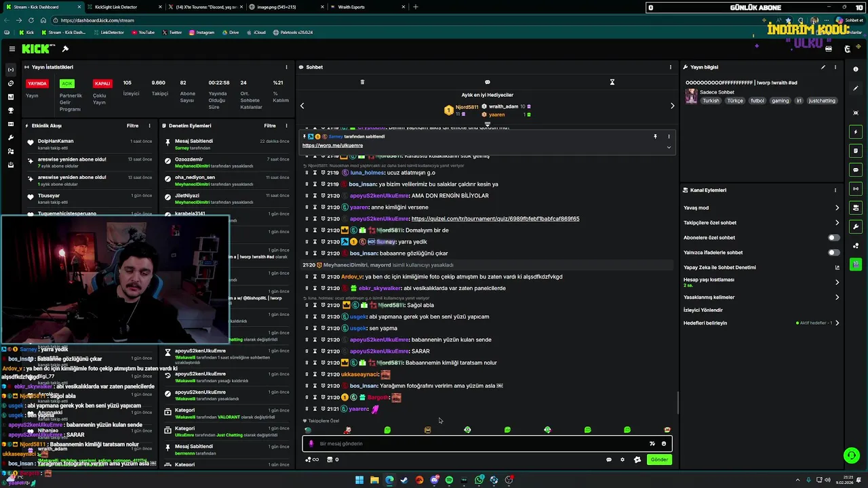Open Sohbet panel three-dot menu
Viewport: 868px width, 488px height.
(x=671, y=67)
